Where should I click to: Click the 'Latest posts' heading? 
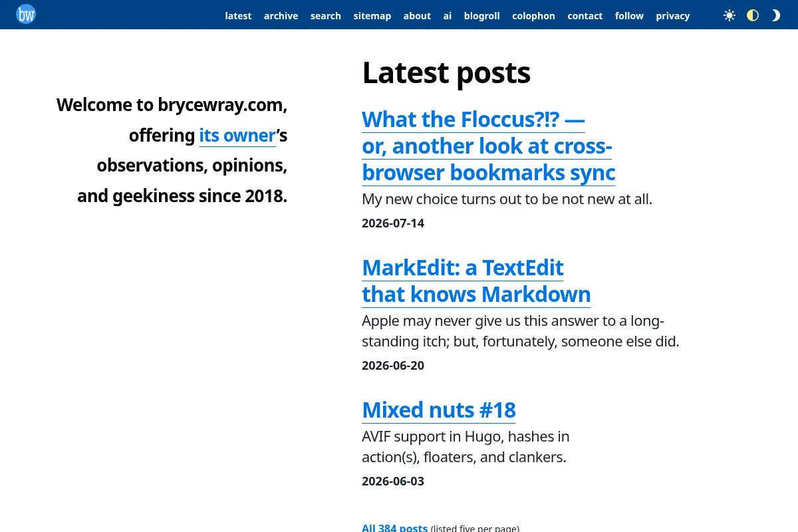click(x=446, y=72)
